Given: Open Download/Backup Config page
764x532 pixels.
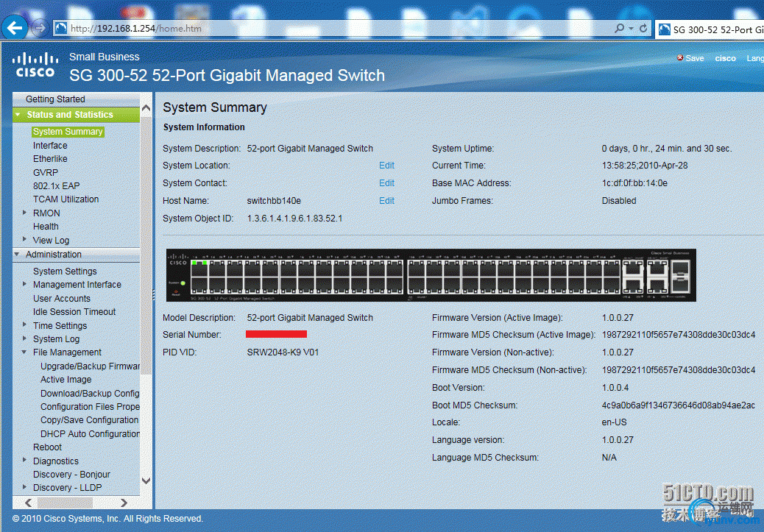Looking at the screenshot, I should (90, 393).
